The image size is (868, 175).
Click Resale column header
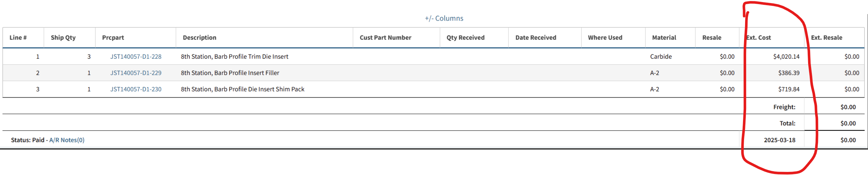712,38
